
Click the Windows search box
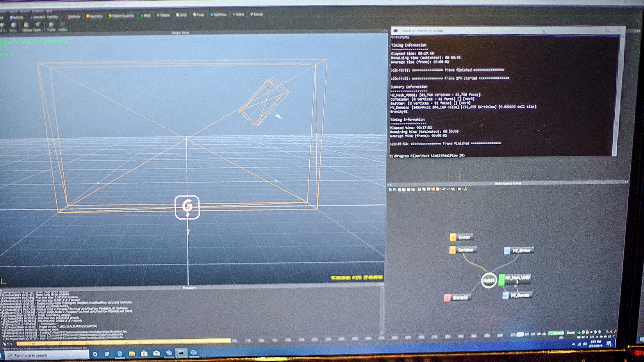(48, 355)
